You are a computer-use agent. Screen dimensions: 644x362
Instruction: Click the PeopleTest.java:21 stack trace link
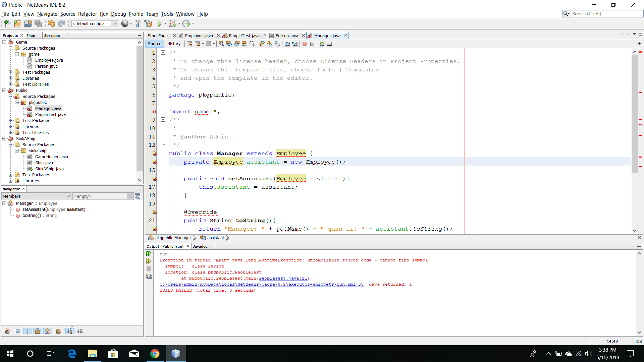[283, 278]
